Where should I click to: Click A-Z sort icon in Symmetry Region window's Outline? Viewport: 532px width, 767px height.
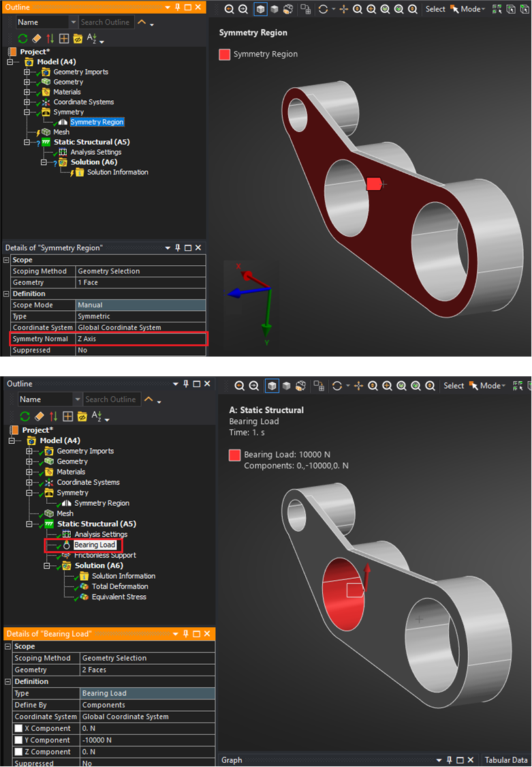point(92,38)
